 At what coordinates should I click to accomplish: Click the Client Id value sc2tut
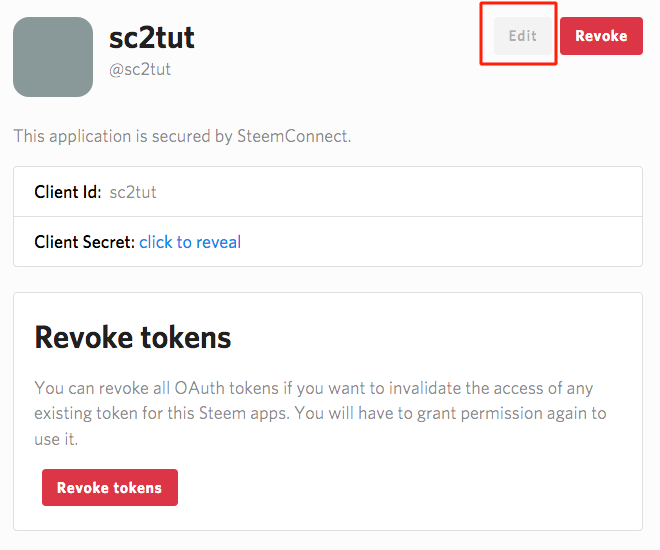pyautogui.click(x=133, y=192)
